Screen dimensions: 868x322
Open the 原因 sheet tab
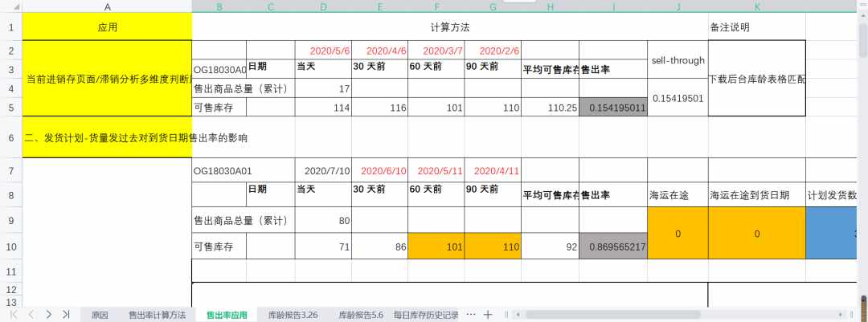pos(100,316)
